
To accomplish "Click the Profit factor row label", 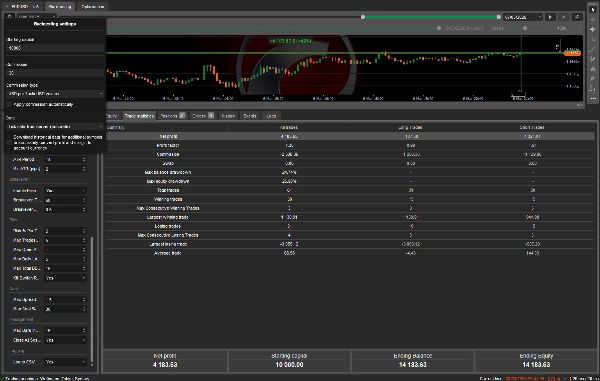I will 168,145.
